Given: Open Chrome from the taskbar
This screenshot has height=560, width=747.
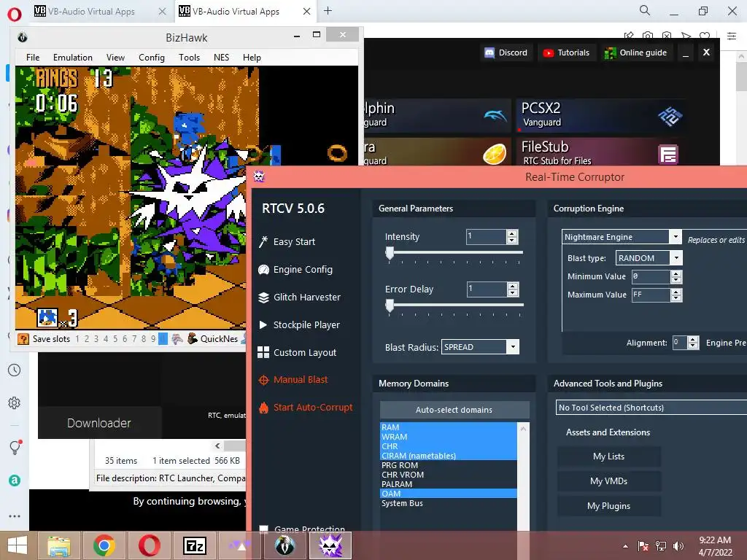Looking at the screenshot, I should [x=104, y=545].
